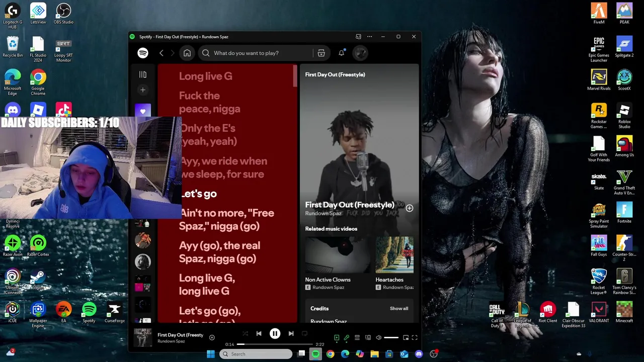Click the album cover thumbnail in player bar
644x362 pixels.
pos(143,338)
